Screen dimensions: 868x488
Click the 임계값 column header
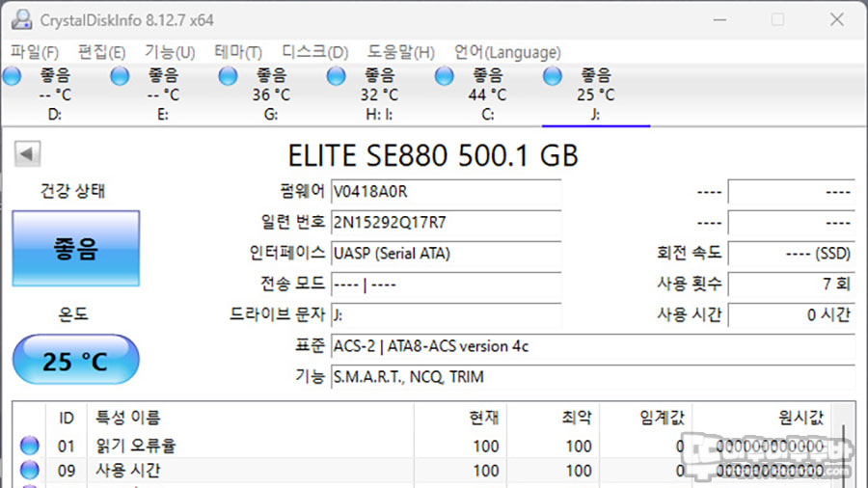[645, 418]
